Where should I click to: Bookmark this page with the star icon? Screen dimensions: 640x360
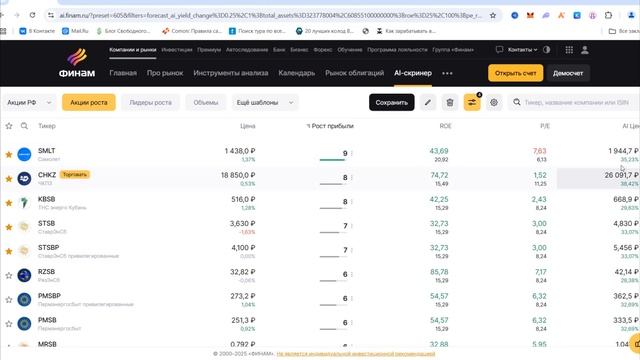pyautogui.click(x=493, y=15)
